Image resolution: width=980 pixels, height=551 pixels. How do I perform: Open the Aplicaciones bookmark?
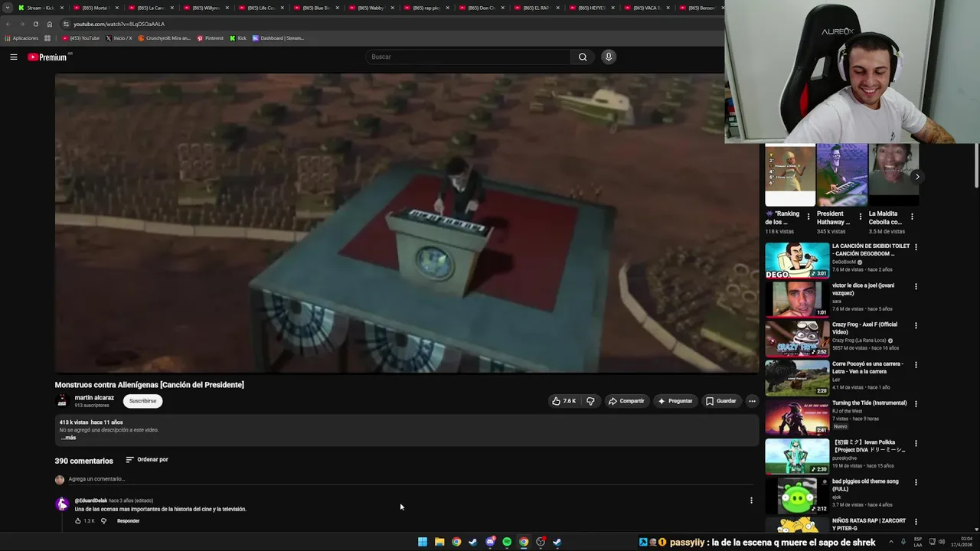pyautogui.click(x=21, y=38)
